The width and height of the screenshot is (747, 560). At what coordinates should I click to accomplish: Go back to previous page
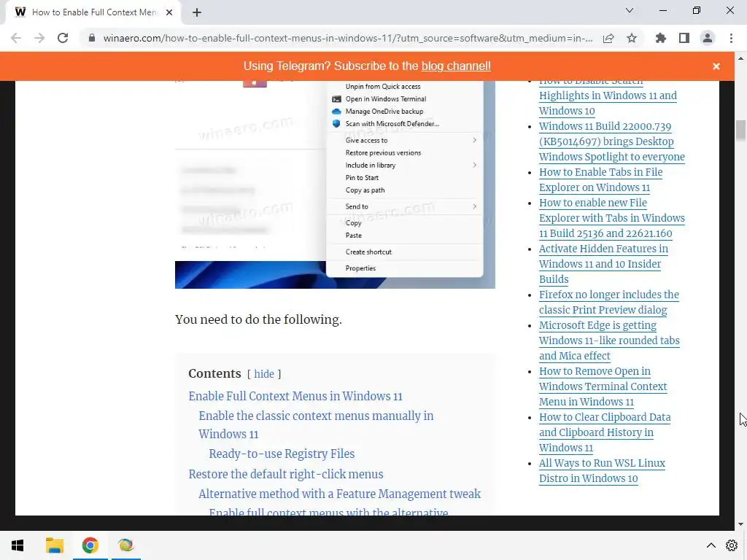pyautogui.click(x=16, y=38)
